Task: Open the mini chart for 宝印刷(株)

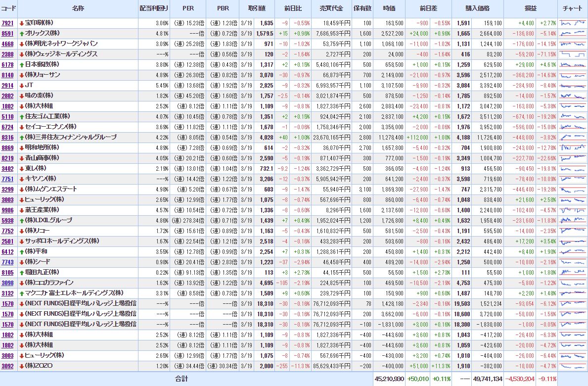Action: click(573, 23)
